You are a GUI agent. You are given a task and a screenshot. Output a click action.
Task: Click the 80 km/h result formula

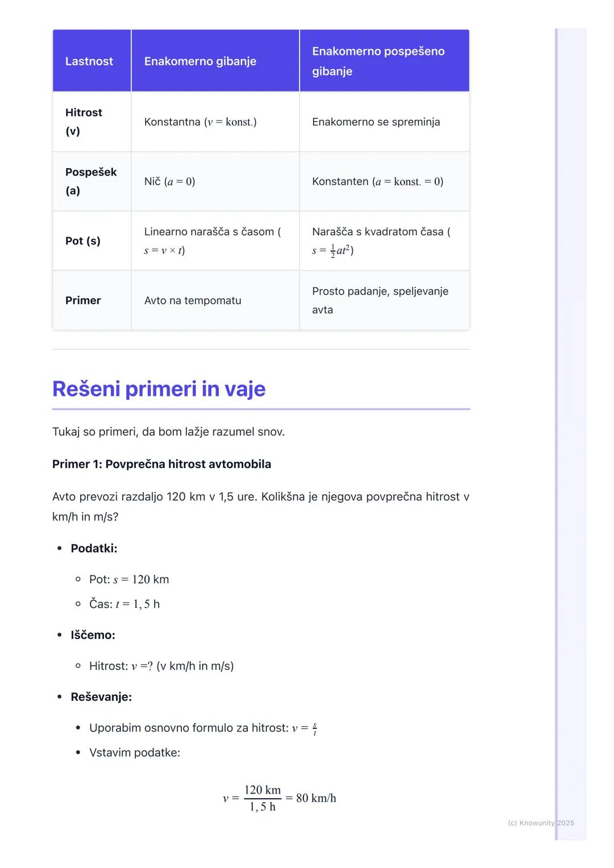[x=280, y=798]
